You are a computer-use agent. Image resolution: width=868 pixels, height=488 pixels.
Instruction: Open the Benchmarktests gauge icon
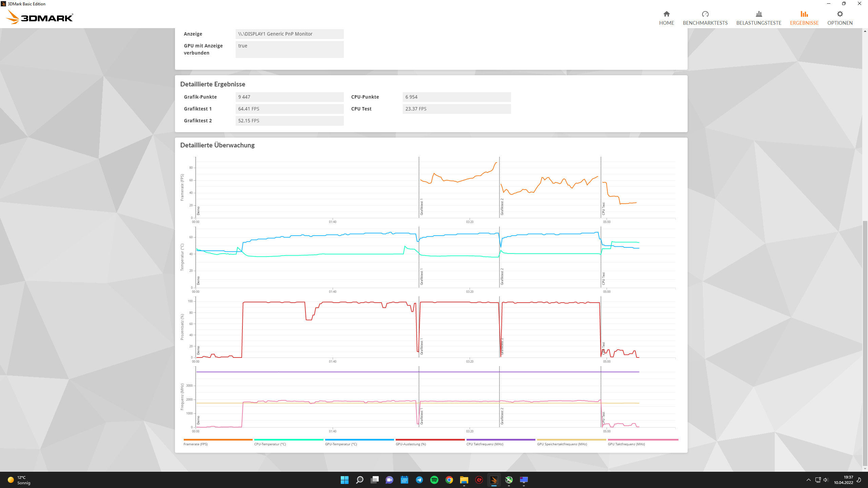(x=705, y=14)
